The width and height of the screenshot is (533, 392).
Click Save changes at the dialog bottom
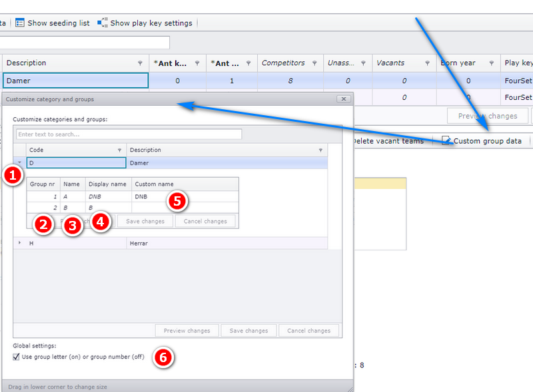(x=249, y=331)
